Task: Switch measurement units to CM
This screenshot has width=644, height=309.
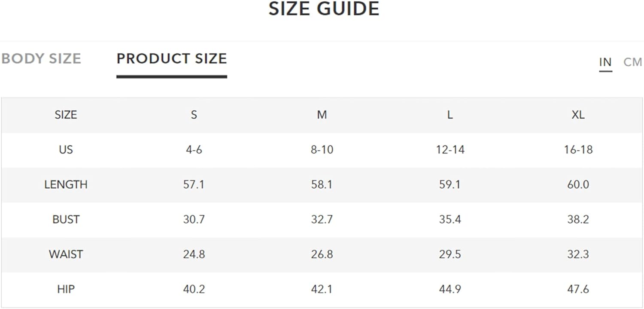Action: 633,62
